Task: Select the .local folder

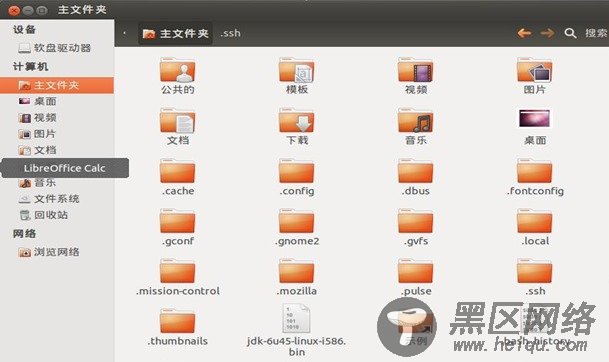Action: [x=534, y=227]
